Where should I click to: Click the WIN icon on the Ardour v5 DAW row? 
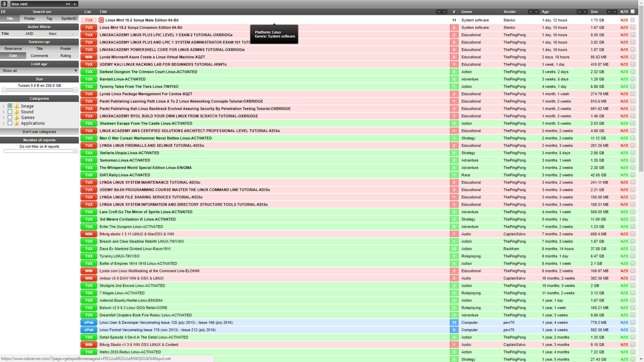pos(89,278)
